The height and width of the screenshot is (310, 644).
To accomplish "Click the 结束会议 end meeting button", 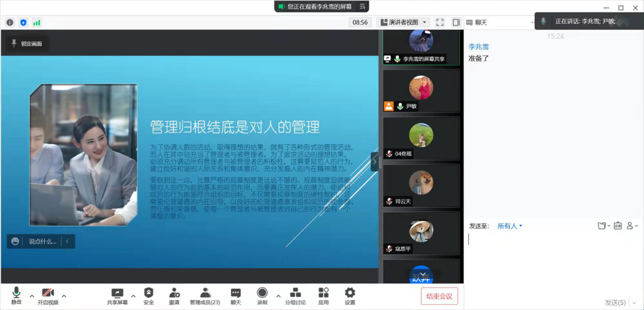I will coord(439,296).
